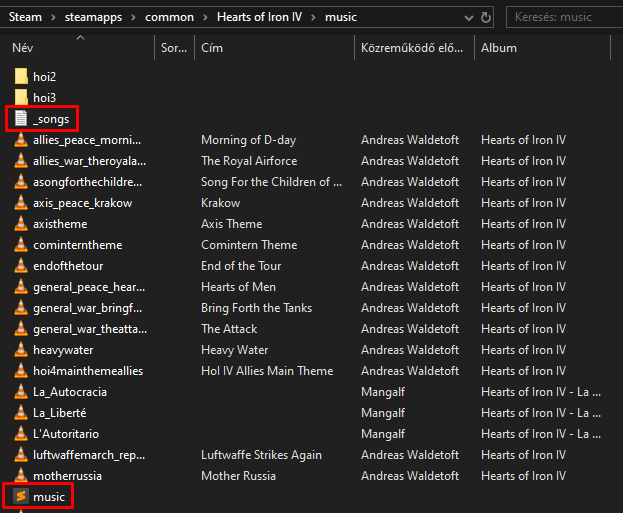Select VLC icon of axistheme file
The width and height of the screenshot is (623, 513).
click(x=21, y=224)
